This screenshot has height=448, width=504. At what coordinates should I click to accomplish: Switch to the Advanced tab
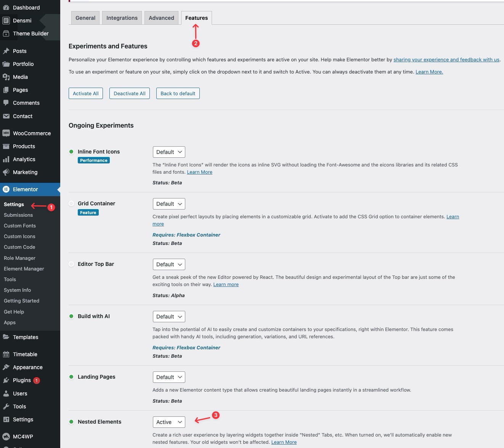tap(161, 18)
